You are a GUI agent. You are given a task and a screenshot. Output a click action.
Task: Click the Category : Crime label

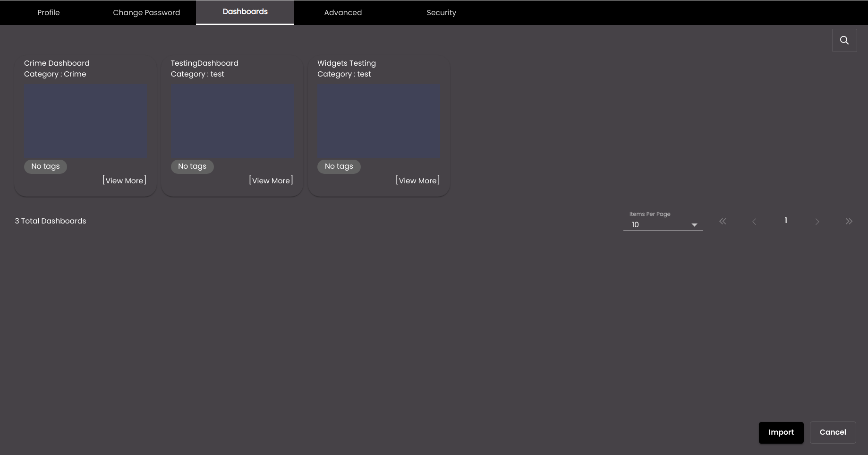(55, 74)
